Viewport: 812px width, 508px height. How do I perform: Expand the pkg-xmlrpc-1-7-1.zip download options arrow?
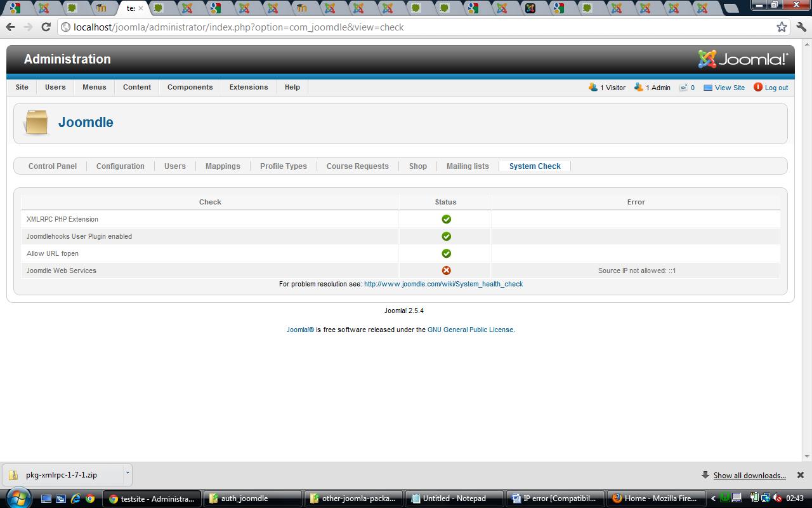pos(128,472)
